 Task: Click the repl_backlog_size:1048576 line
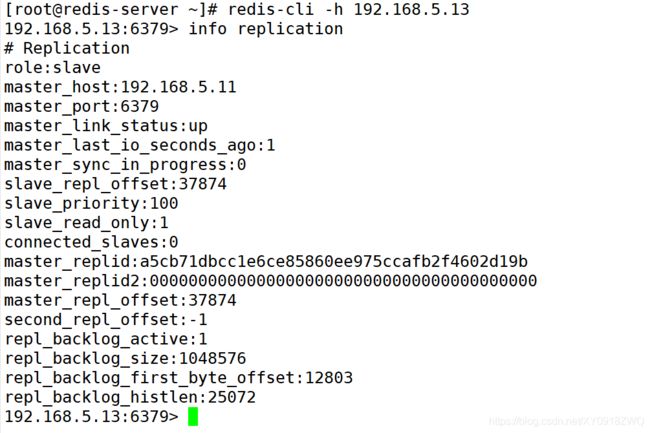click(x=125, y=358)
